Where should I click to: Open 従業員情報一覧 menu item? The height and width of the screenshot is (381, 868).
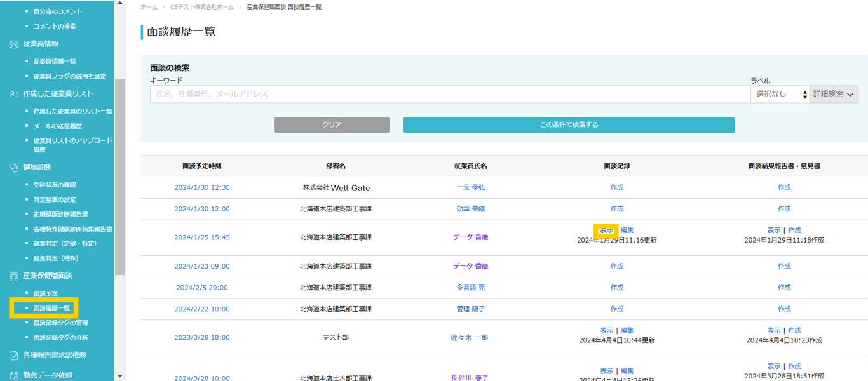click(x=55, y=61)
